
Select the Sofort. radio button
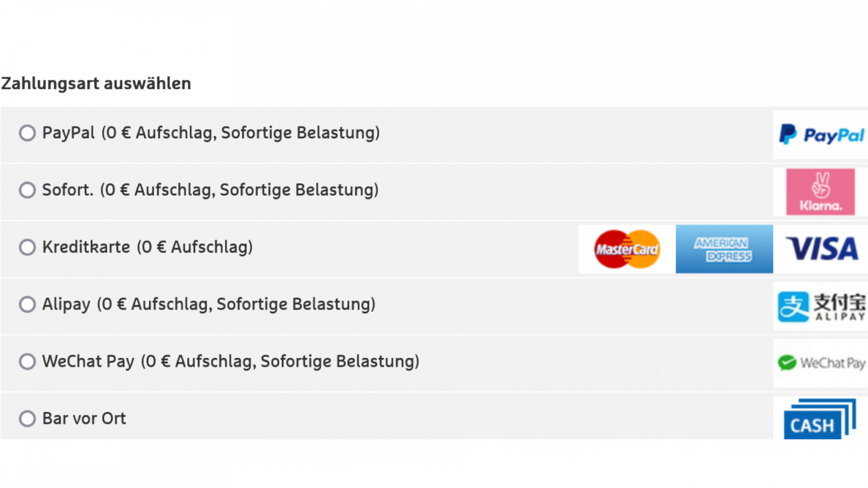(27, 190)
